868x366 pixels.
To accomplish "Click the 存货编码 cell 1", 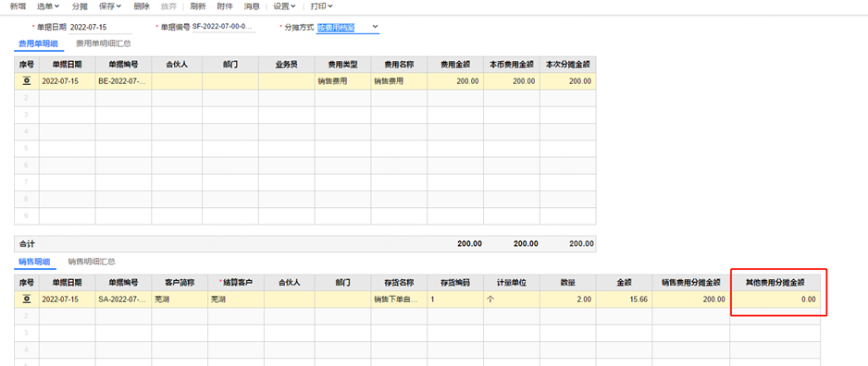I will tap(455, 299).
